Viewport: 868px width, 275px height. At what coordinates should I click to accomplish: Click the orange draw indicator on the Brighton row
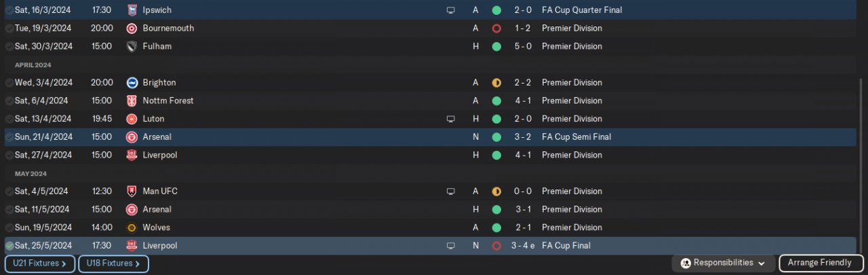(x=496, y=83)
